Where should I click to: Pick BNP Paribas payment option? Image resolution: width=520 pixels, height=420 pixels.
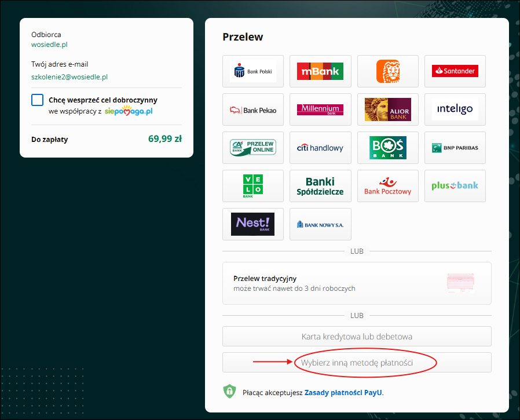tap(455, 148)
